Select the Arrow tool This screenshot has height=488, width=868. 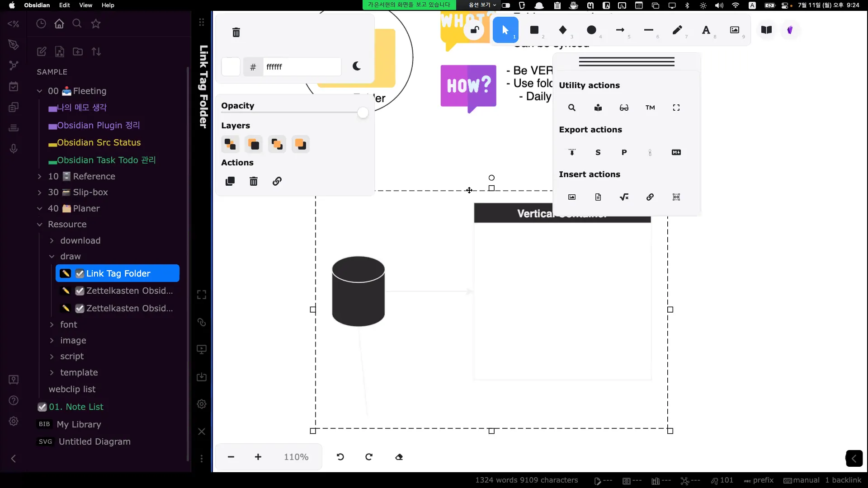620,30
